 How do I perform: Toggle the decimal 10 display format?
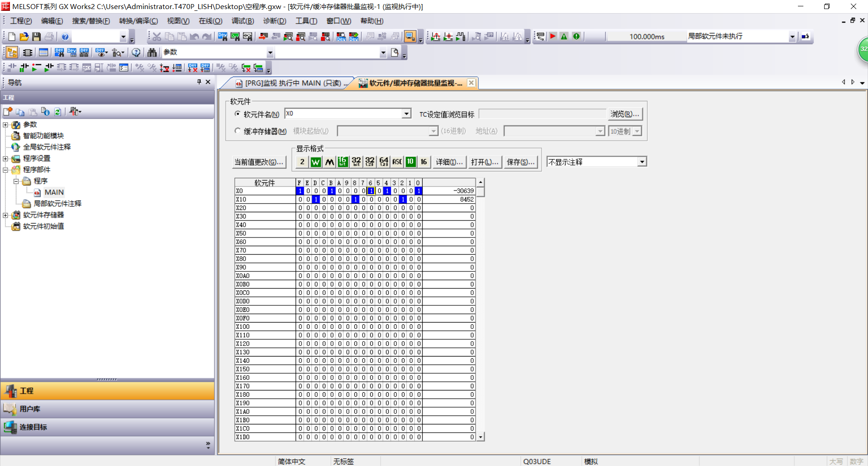tap(410, 162)
